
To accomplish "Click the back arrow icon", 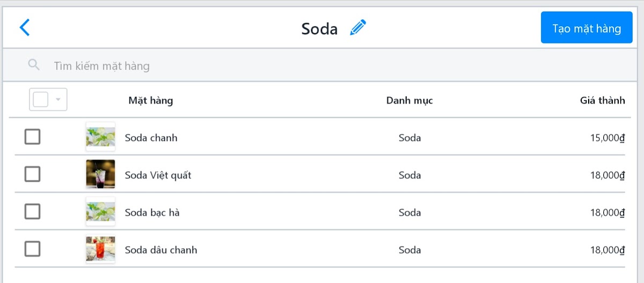I will 25,28.
